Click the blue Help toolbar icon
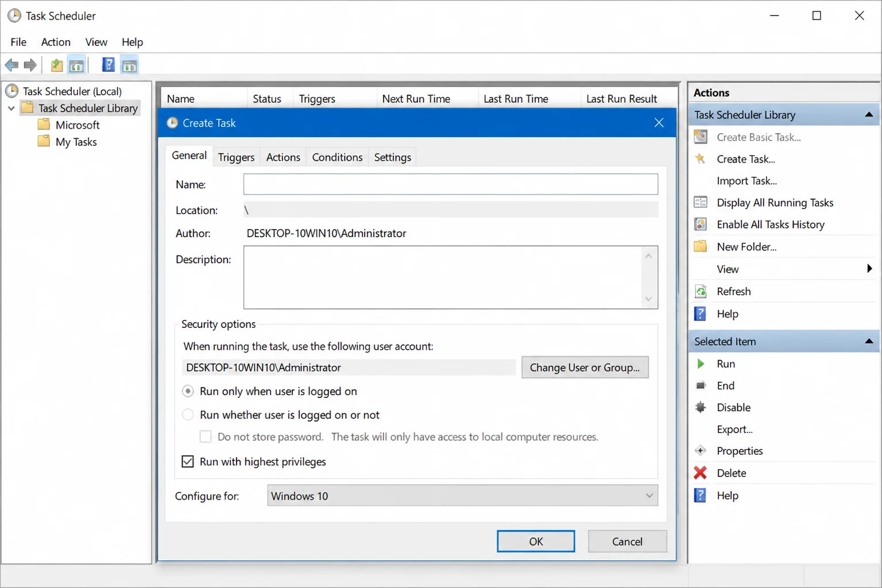This screenshot has height=588, width=882. tap(108, 65)
